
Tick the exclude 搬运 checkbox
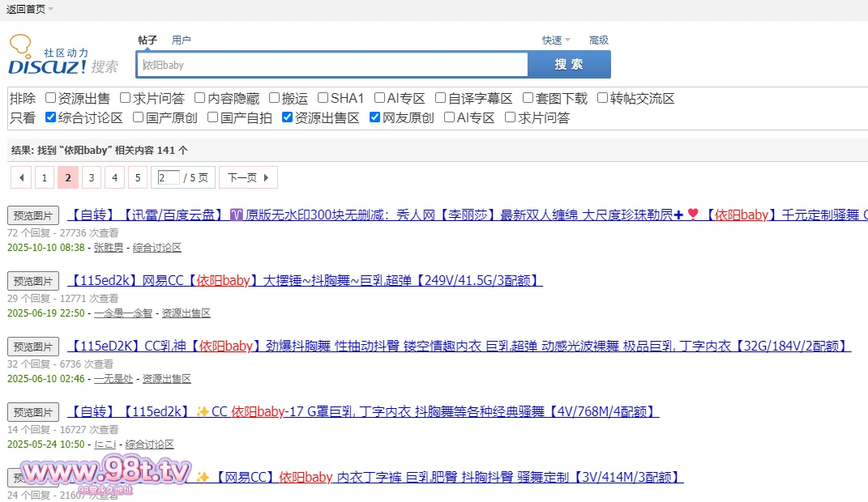point(275,98)
